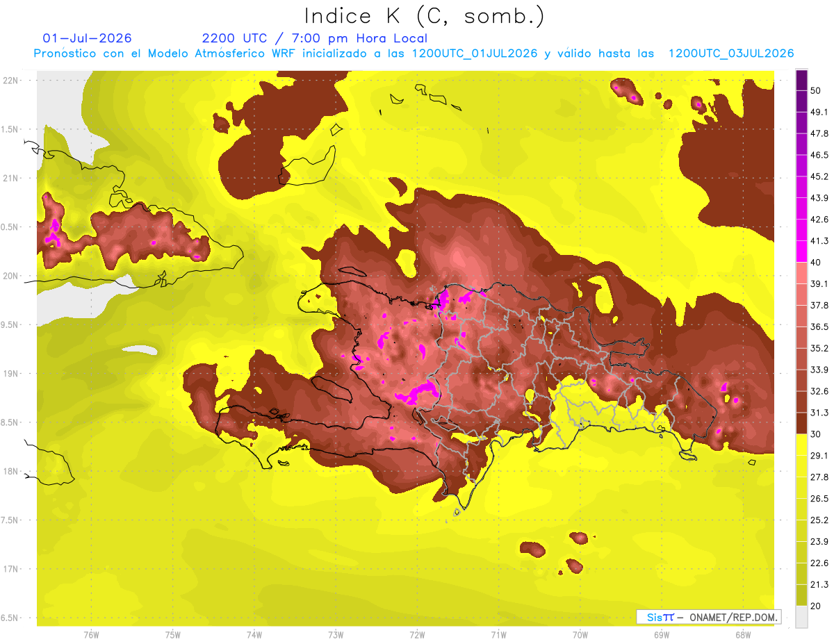The image size is (834, 644).
Task: Click the colorbar value '37.8'
Action: tap(820, 305)
